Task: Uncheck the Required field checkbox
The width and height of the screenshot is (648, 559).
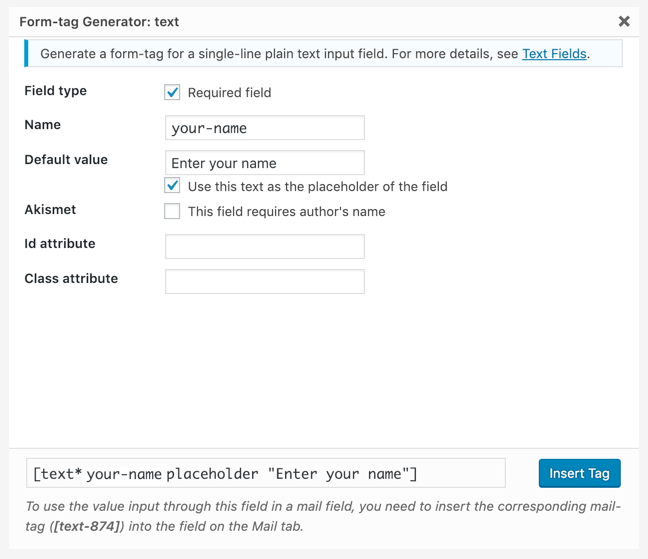Action: coord(172,92)
